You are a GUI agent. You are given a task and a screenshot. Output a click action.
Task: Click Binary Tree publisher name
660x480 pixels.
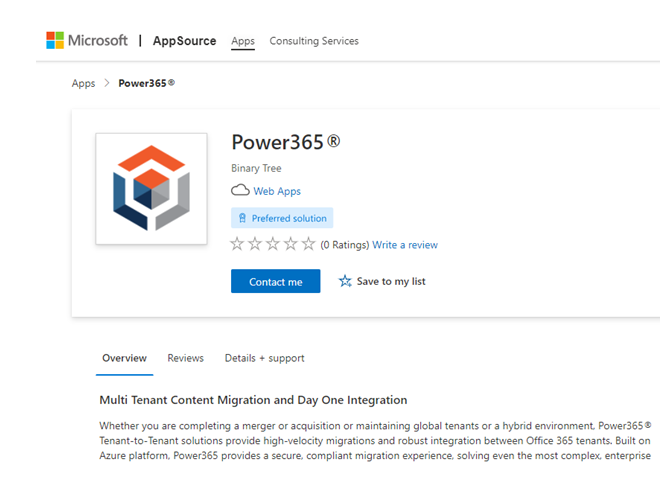[256, 168]
